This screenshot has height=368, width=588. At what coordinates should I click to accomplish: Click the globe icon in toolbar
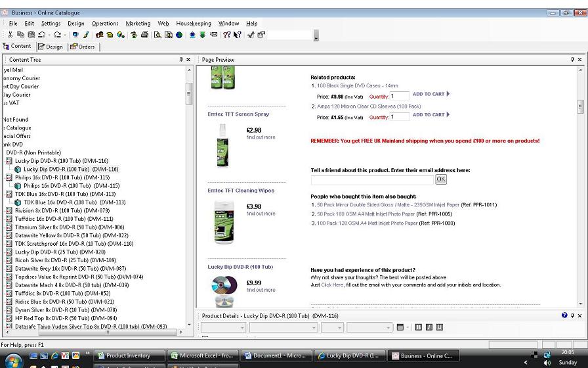[x=178, y=35]
